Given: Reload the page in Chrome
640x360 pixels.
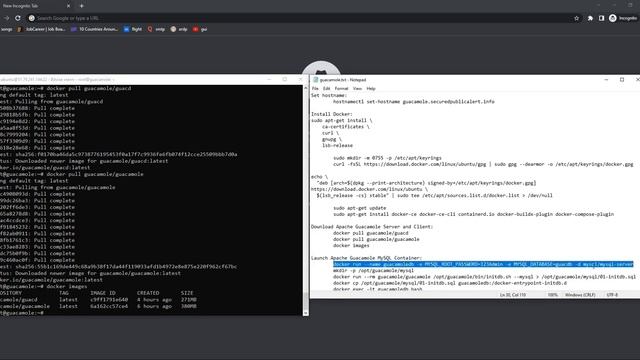Looking at the screenshot, I should tap(18, 18).
